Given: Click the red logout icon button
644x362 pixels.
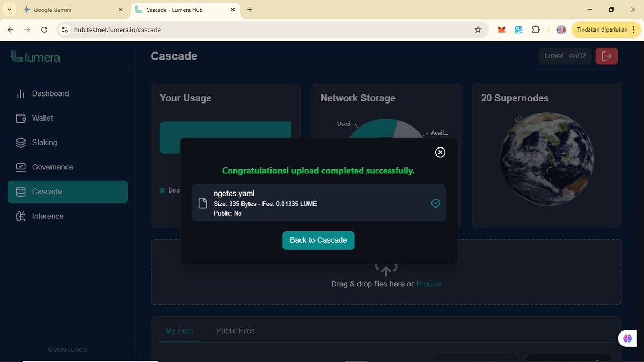Looking at the screenshot, I should [x=607, y=56].
